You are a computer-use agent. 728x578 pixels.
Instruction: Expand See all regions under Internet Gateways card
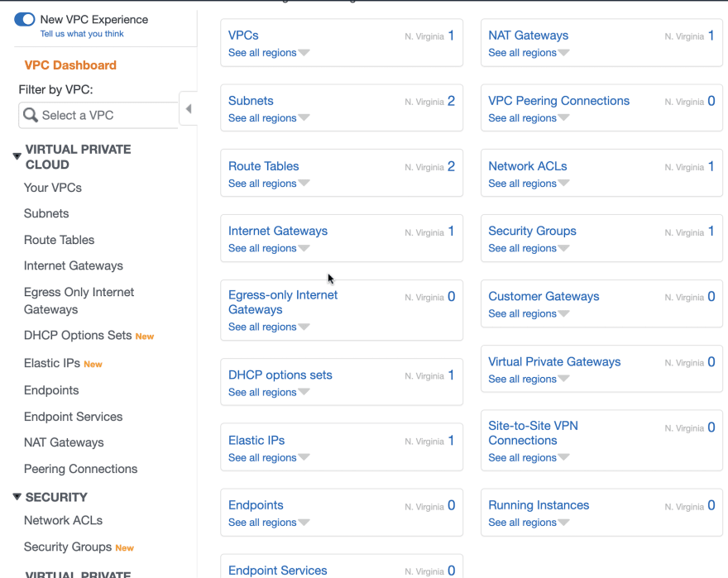[268, 248]
